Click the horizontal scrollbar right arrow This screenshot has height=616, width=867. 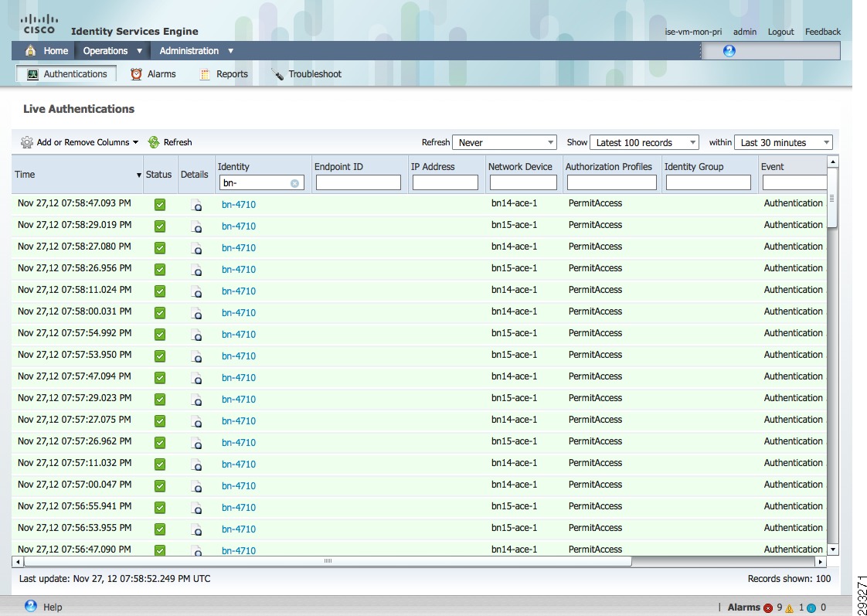click(x=821, y=562)
